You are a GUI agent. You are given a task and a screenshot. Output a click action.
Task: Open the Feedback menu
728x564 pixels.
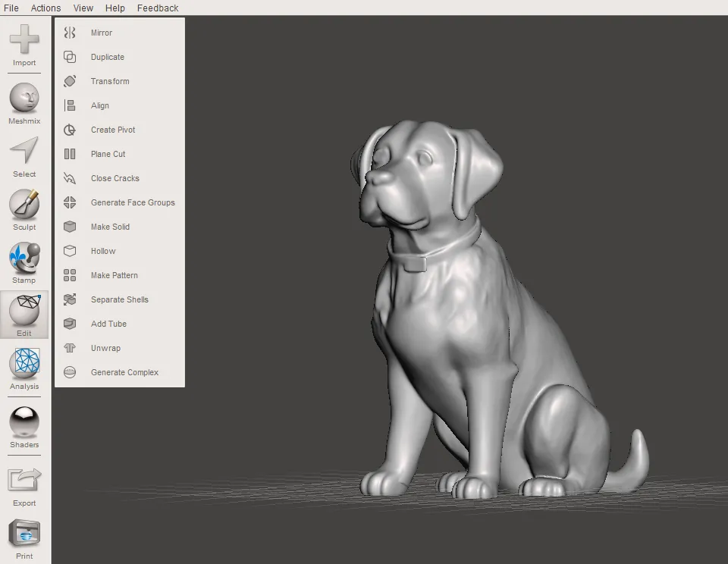coord(158,8)
